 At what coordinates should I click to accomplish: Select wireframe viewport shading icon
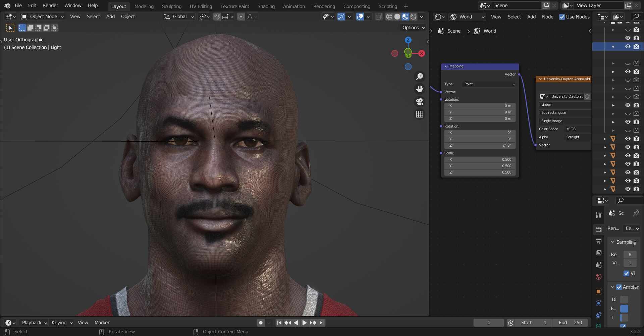[x=389, y=17]
